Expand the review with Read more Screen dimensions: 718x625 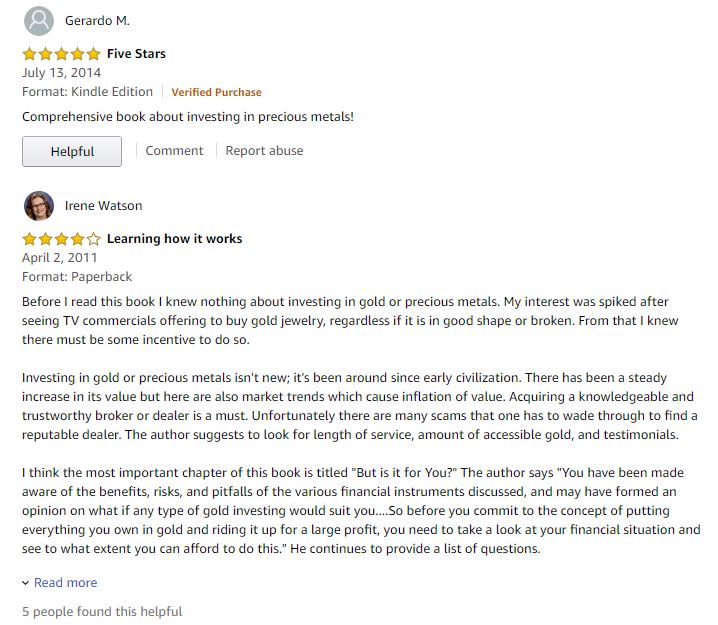coord(66,583)
